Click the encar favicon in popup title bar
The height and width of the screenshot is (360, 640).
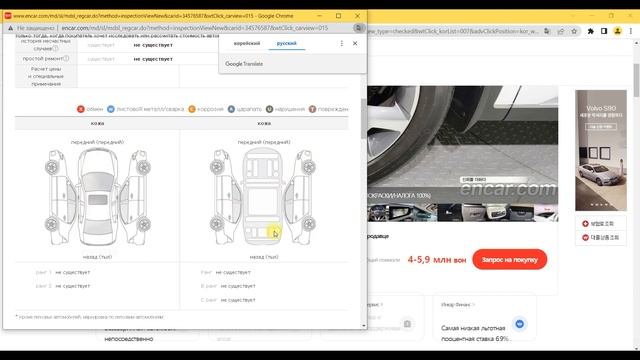(x=8, y=16)
